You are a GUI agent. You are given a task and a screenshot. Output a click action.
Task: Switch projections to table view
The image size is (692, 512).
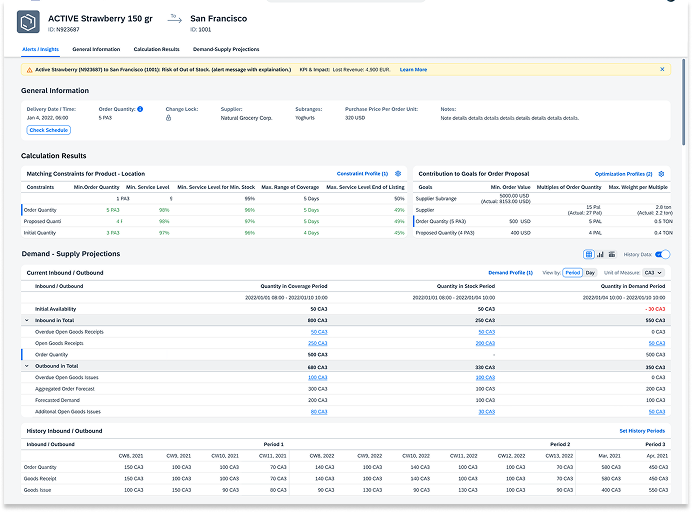point(589,254)
